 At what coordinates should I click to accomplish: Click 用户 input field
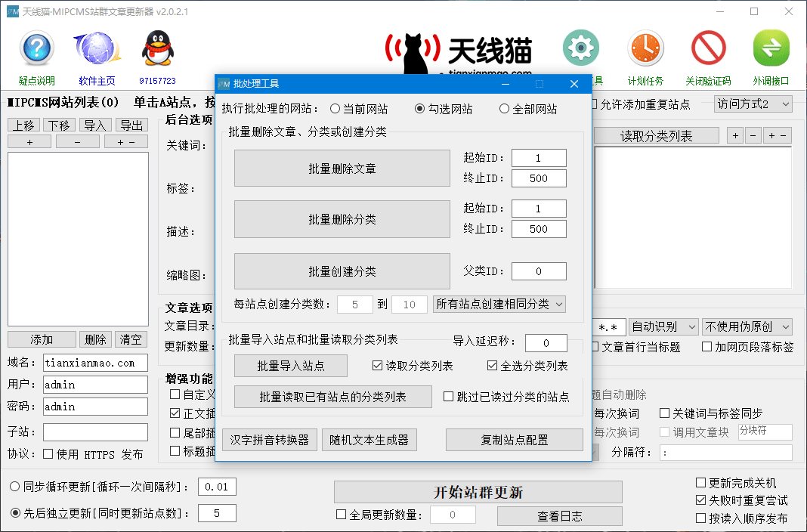click(95, 385)
